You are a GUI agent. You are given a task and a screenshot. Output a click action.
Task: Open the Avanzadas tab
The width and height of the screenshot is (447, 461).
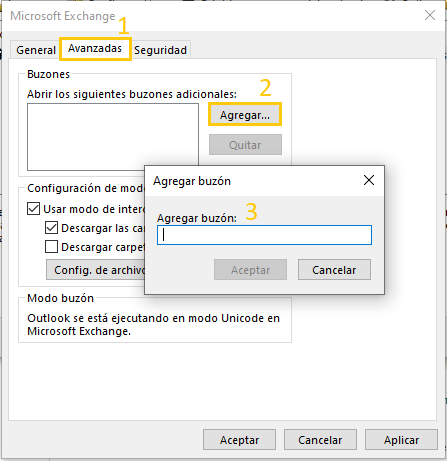pos(95,49)
